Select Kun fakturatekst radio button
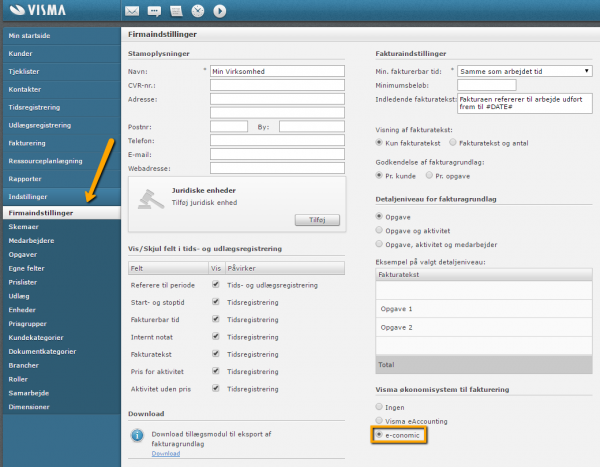This screenshot has height=467, width=600. tap(379, 142)
